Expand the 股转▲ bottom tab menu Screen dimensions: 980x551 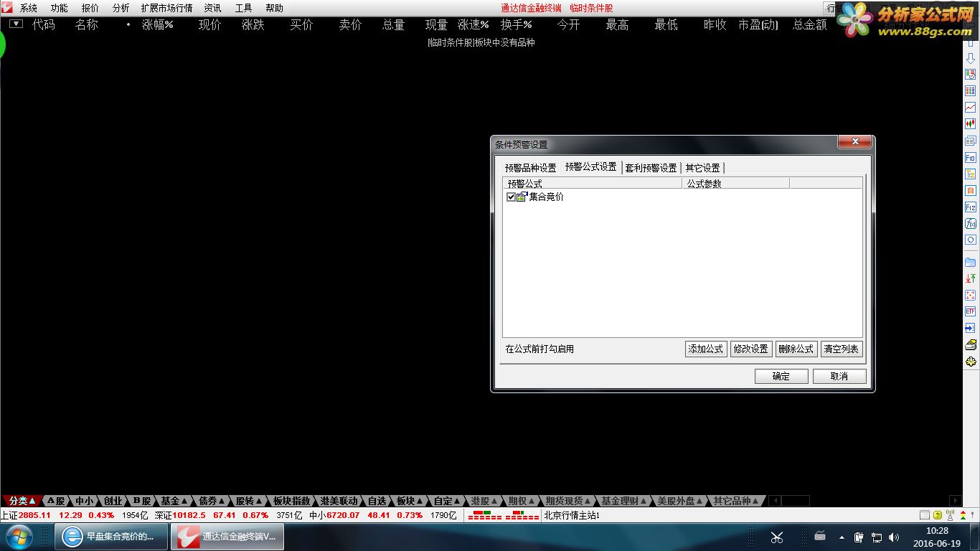click(249, 501)
